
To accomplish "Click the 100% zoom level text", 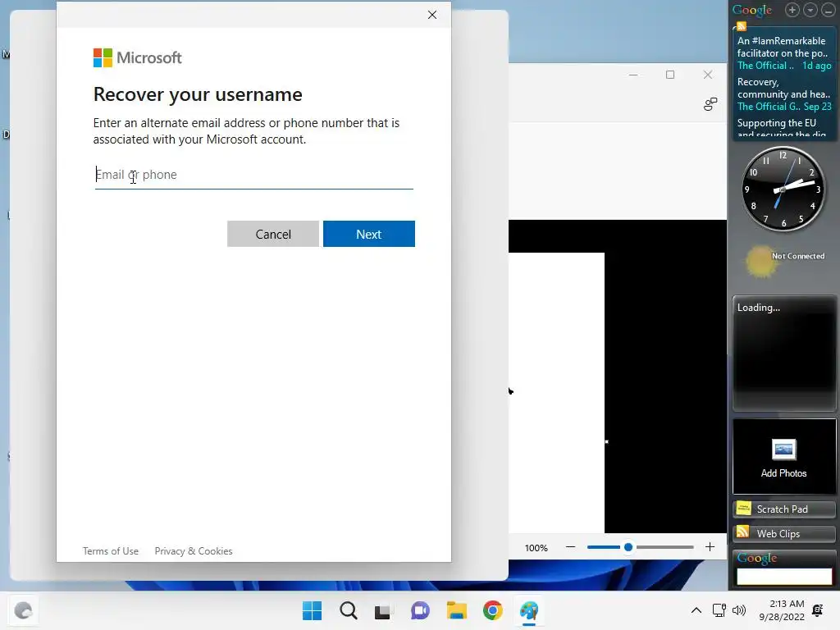I will (x=536, y=547).
